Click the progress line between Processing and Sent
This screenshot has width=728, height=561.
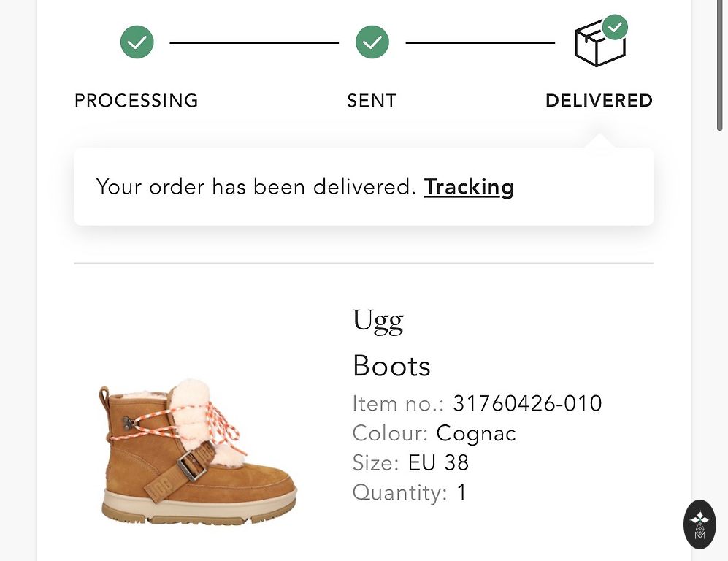click(254, 42)
